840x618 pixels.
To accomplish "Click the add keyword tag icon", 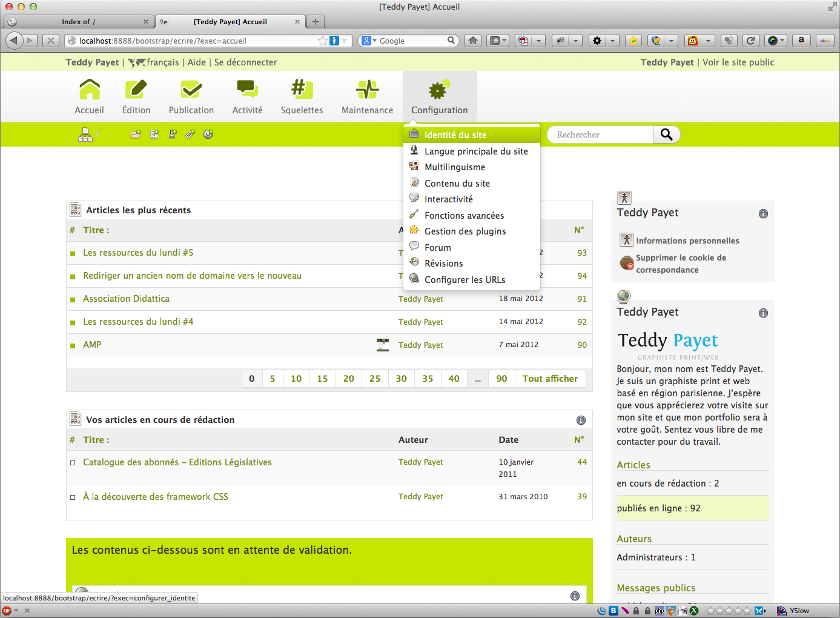I will click(x=190, y=135).
